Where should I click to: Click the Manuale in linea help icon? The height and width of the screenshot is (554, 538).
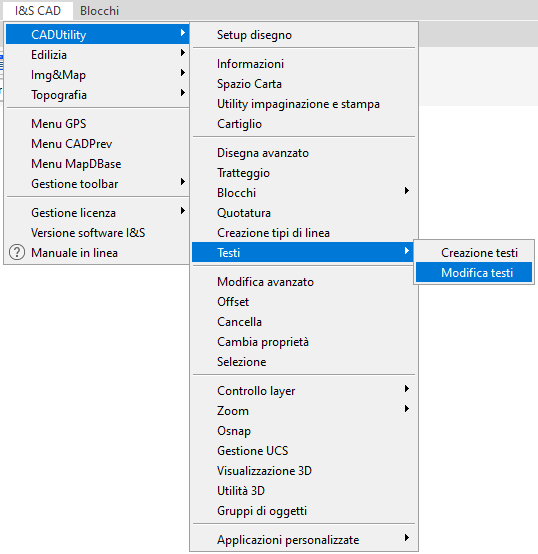[x=17, y=253]
